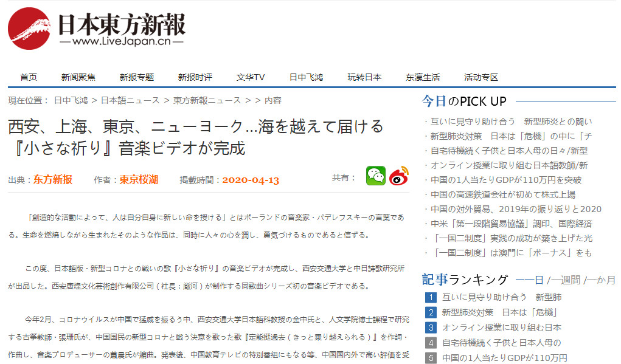The width and height of the screenshot is (621, 364).
Task: Click the Weibo share icon
Action: click(399, 176)
